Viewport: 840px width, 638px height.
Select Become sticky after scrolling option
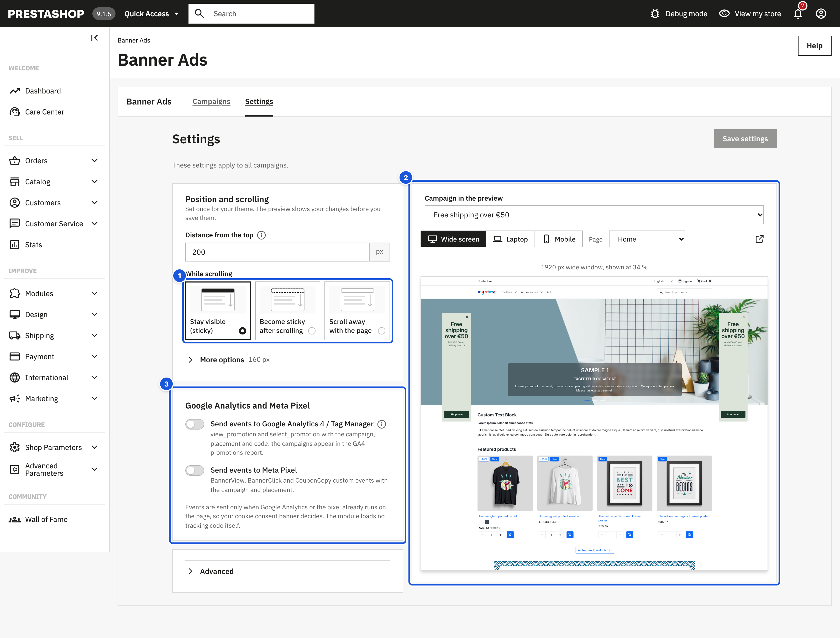287,311
